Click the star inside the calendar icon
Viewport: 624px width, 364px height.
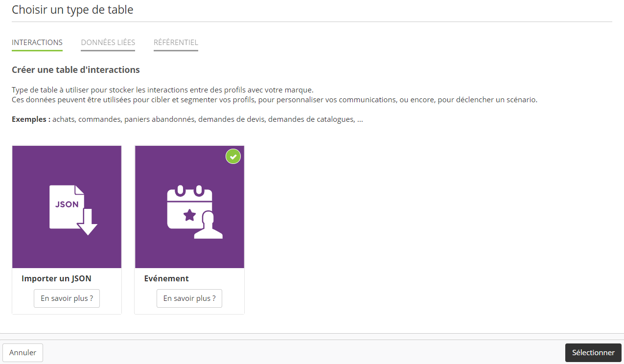click(x=189, y=215)
